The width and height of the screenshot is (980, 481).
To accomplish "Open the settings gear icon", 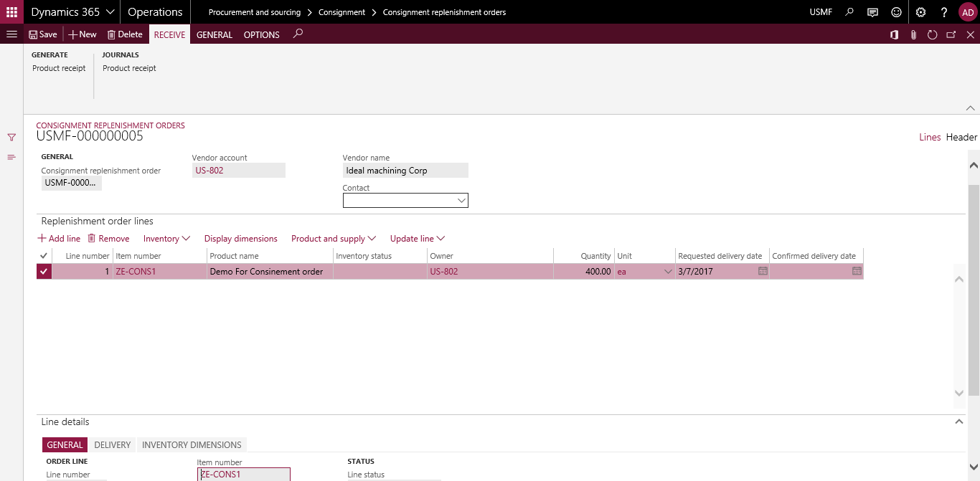I will click(x=920, y=11).
